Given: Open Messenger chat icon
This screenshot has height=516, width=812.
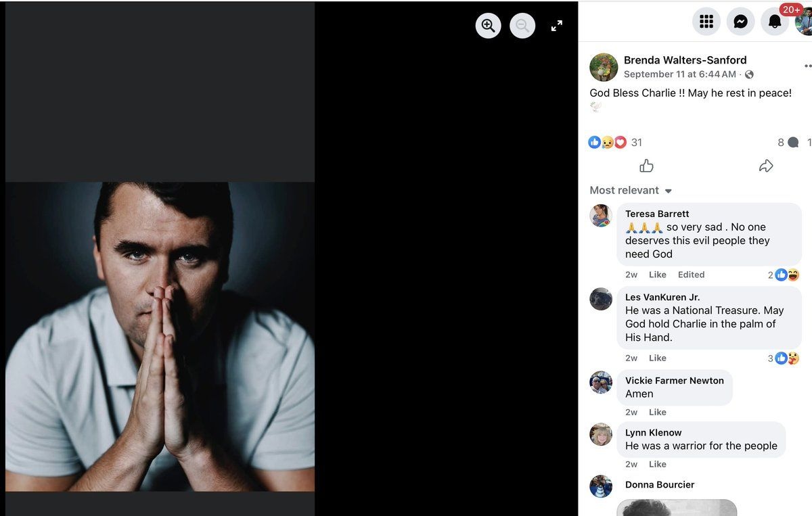Looking at the screenshot, I should [x=740, y=22].
